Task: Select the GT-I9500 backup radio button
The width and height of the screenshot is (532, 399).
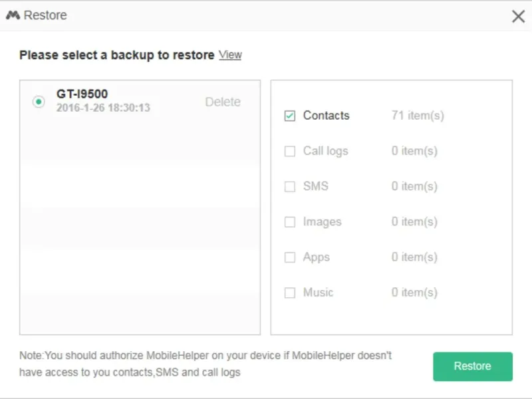Action: pyautogui.click(x=39, y=102)
